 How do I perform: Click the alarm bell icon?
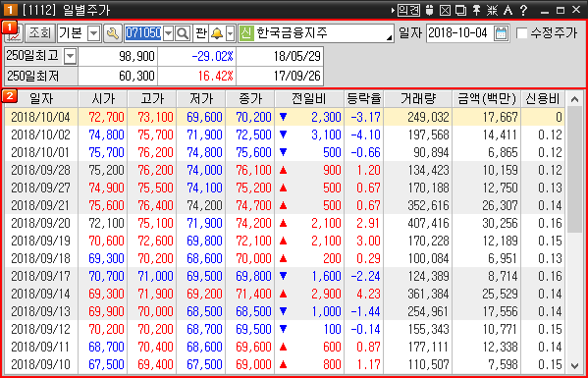tap(217, 34)
